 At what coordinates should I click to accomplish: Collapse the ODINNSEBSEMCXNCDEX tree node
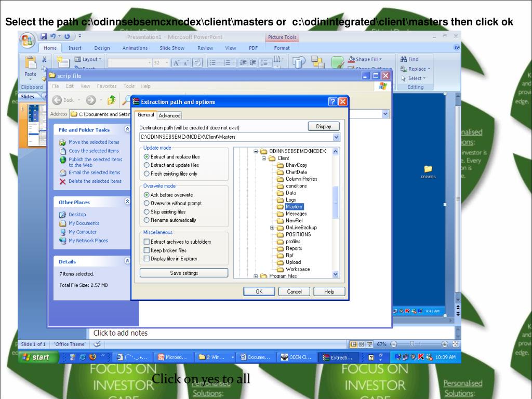pos(256,151)
